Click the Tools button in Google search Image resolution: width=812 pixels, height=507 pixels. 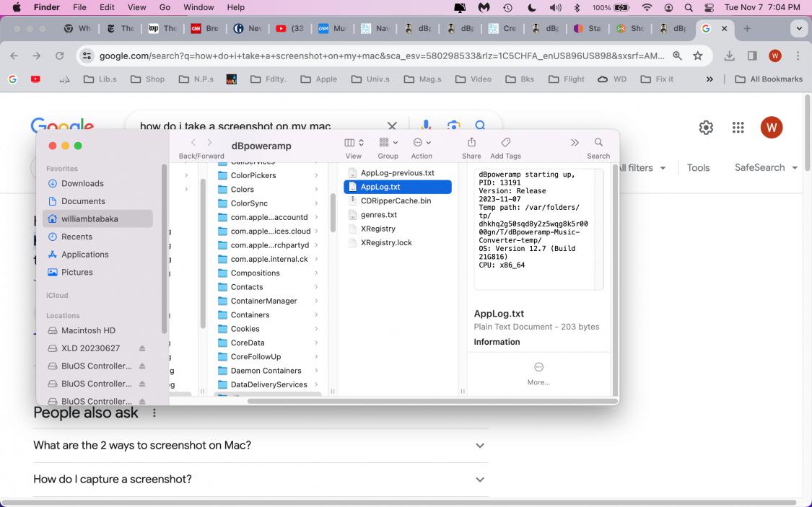[698, 167]
